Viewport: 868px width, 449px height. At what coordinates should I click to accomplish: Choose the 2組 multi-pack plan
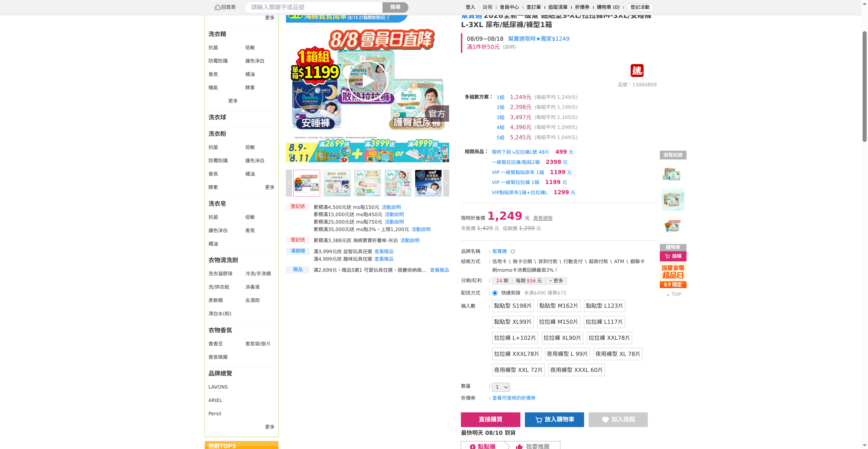500,107
